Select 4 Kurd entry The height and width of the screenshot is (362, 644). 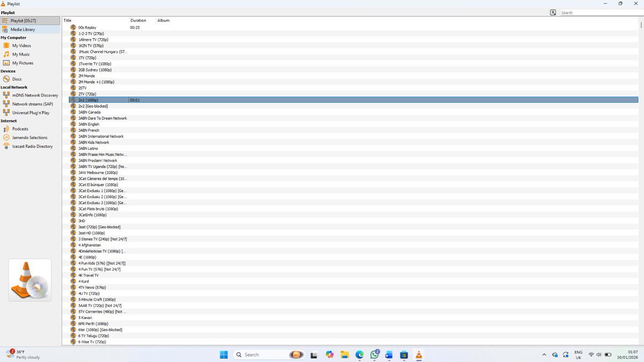pos(84,281)
